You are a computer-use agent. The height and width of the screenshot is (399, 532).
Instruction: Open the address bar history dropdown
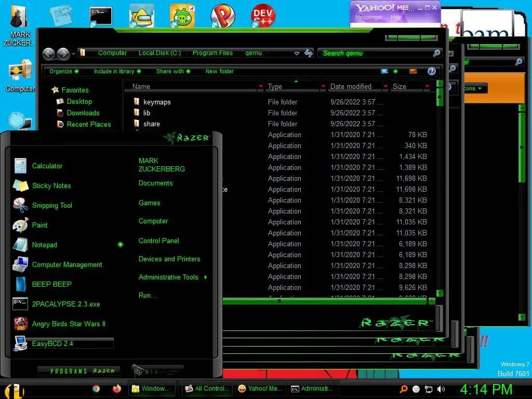coord(297,54)
